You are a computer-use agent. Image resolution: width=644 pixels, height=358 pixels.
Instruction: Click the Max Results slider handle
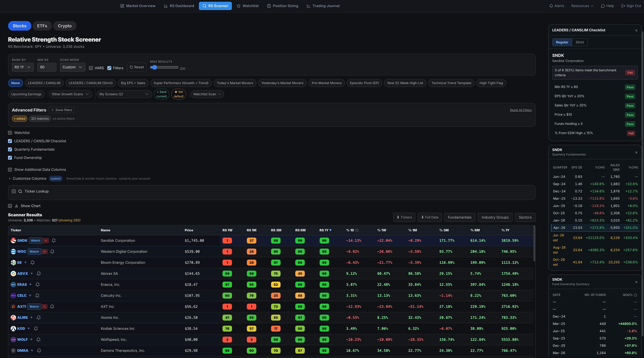click(154, 67)
